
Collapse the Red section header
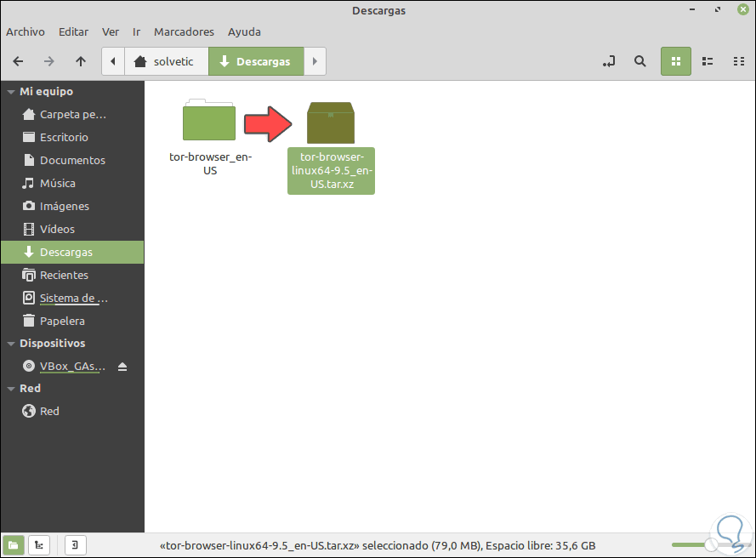coord(11,389)
